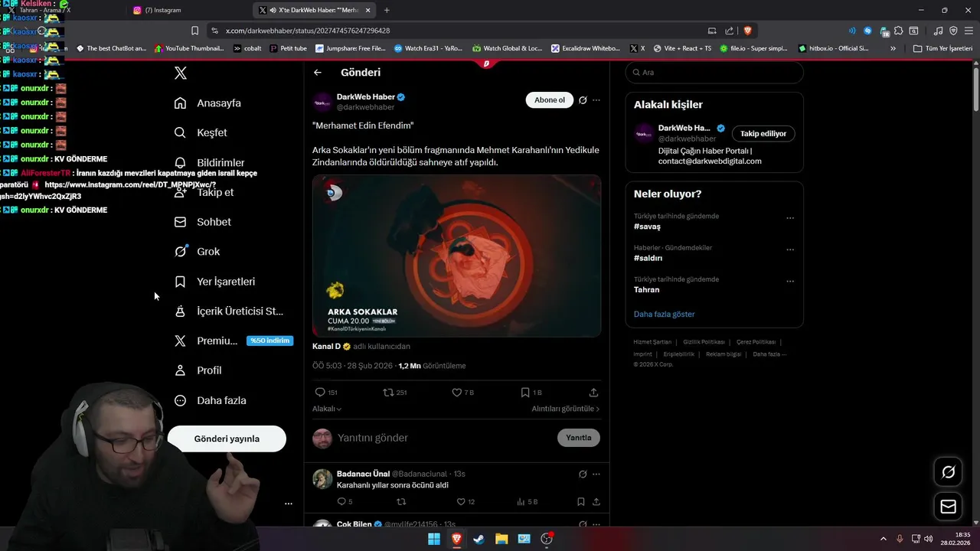Click the X logo in the sidebar
This screenshot has height=551, width=980.
click(x=180, y=73)
